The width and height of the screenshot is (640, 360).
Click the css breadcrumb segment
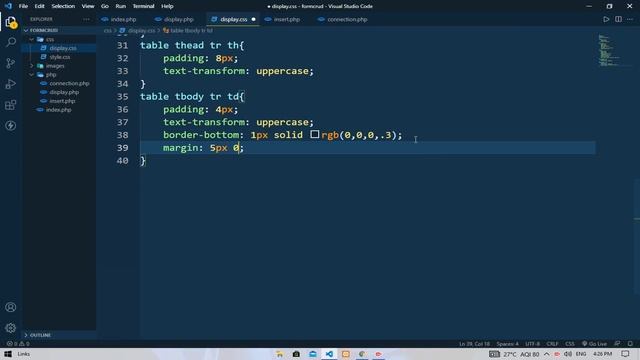click(x=107, y=31)
